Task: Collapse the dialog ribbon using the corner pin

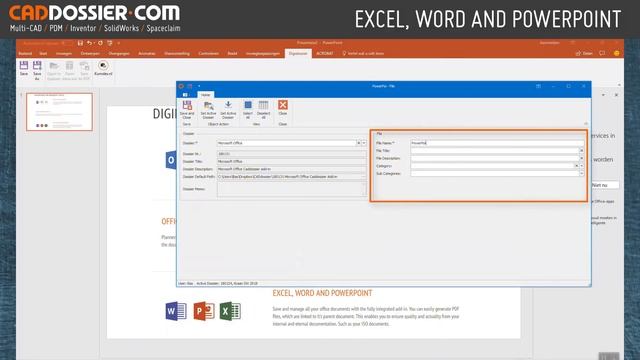Action: click(586, 124)
